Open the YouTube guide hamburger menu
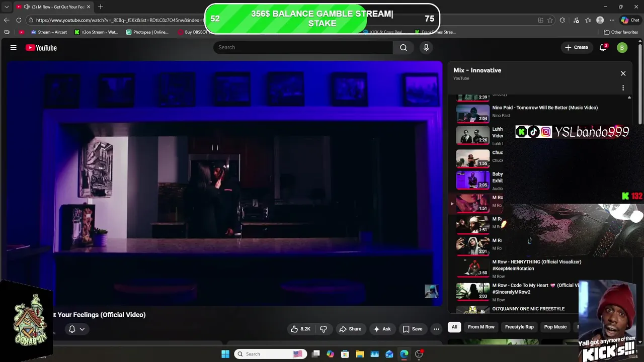This screenshot has width=644, height=362. click(x=14, y=48)
